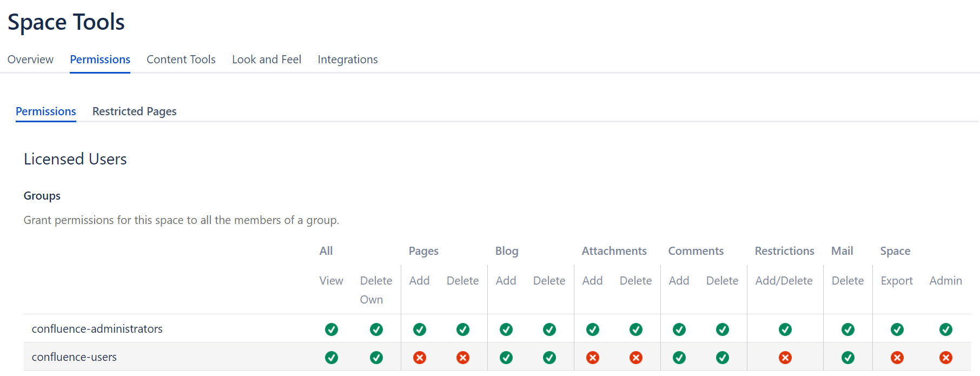Click Pages Add checkmark for confluence-administrators

[x=420, y=329]
